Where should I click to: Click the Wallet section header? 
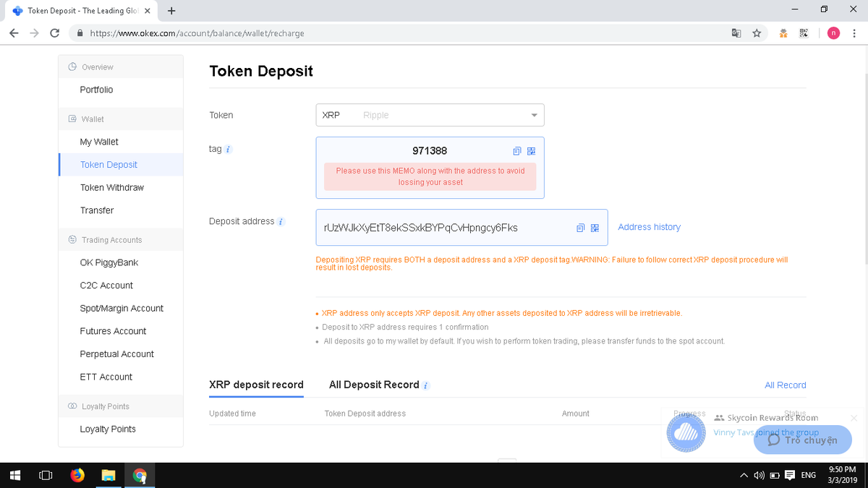[x=121, y=119]
